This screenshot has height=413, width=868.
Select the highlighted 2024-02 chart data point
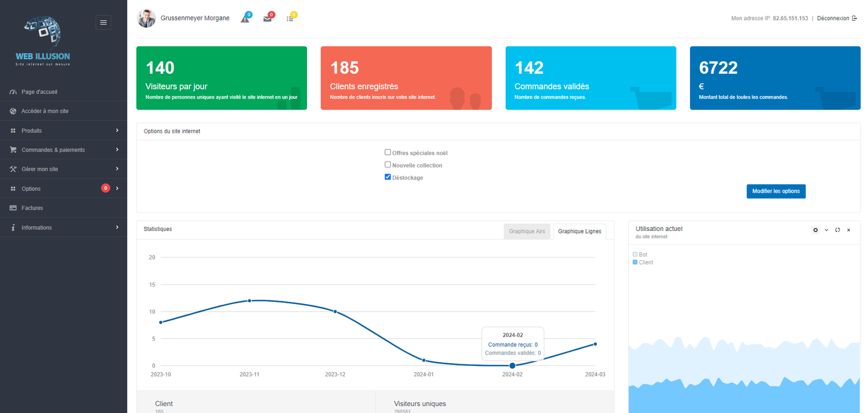tap(513, 366)
